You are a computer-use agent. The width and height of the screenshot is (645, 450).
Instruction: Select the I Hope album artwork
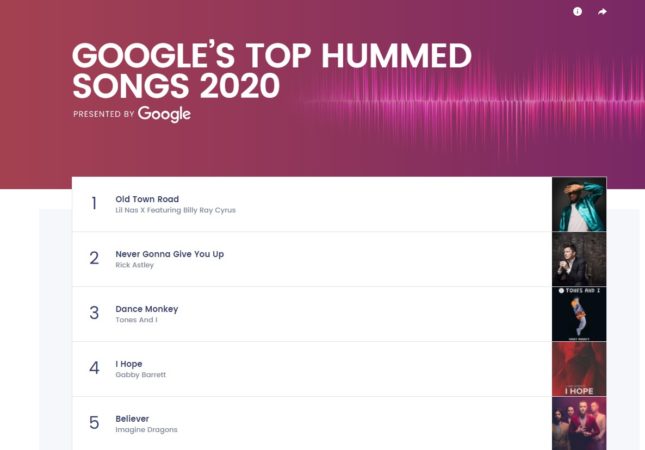pyautogui.click(x=579, y=369)
